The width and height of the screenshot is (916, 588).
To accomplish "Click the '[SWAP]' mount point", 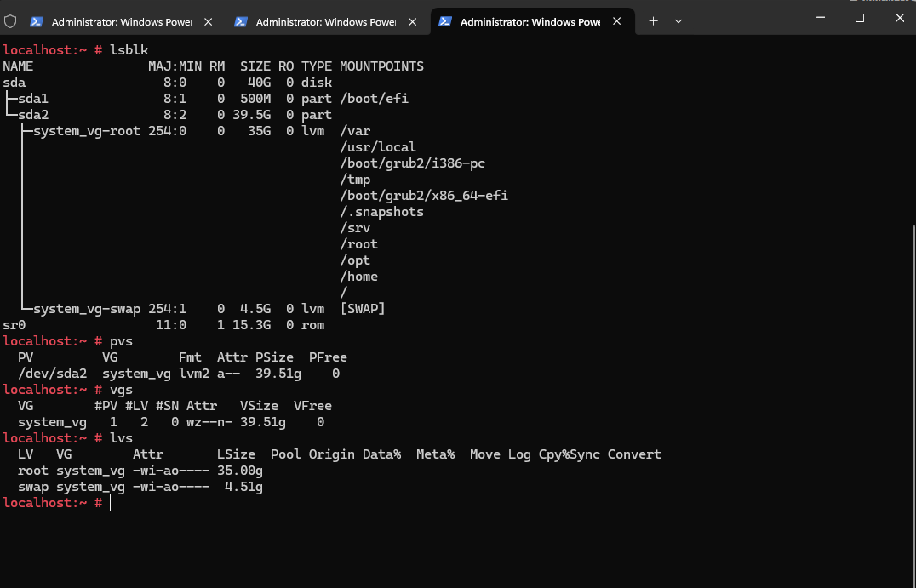I will coord(362,309).
